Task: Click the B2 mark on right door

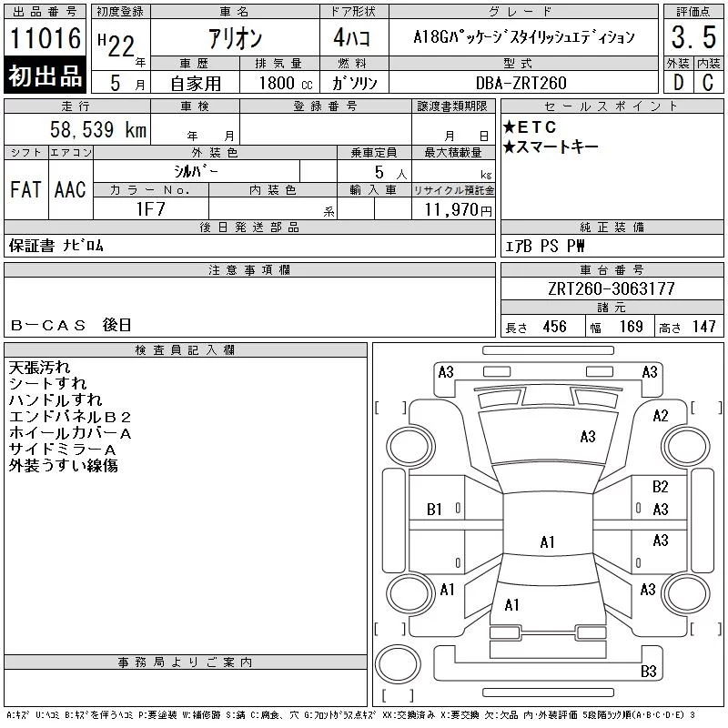Action: [x=660, y=486]
